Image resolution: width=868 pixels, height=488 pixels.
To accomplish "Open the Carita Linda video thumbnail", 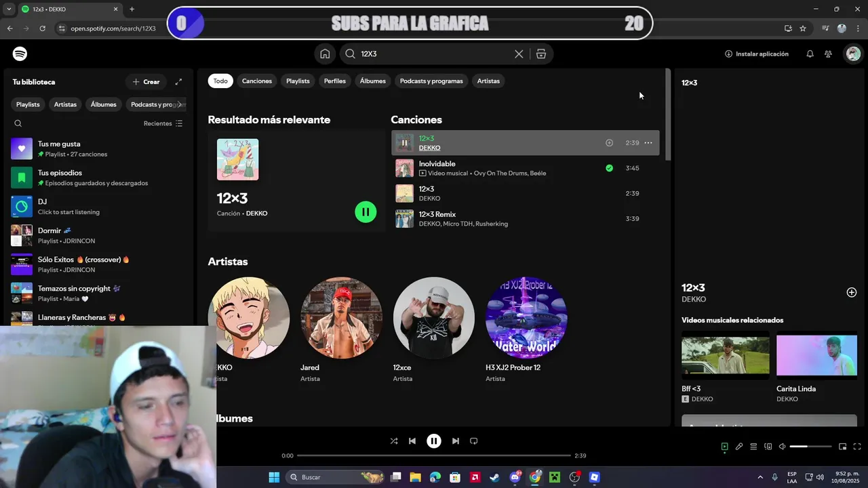I will tap(816, 355).
